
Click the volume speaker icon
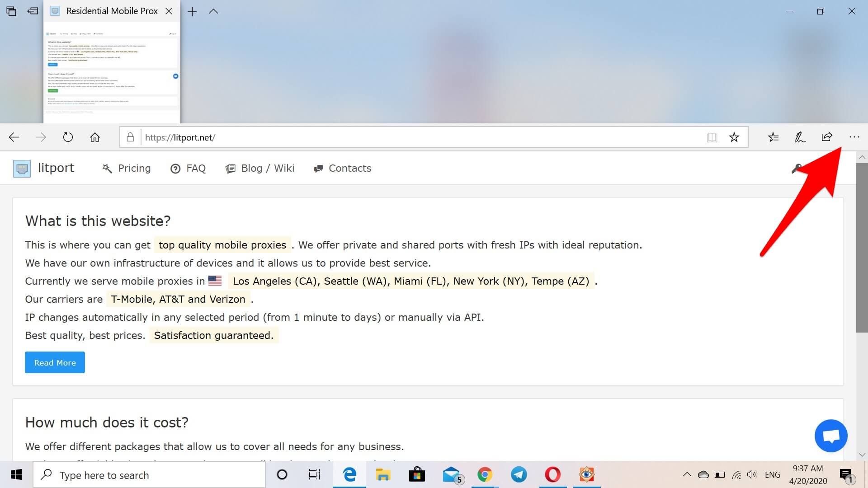click(752, 474)
